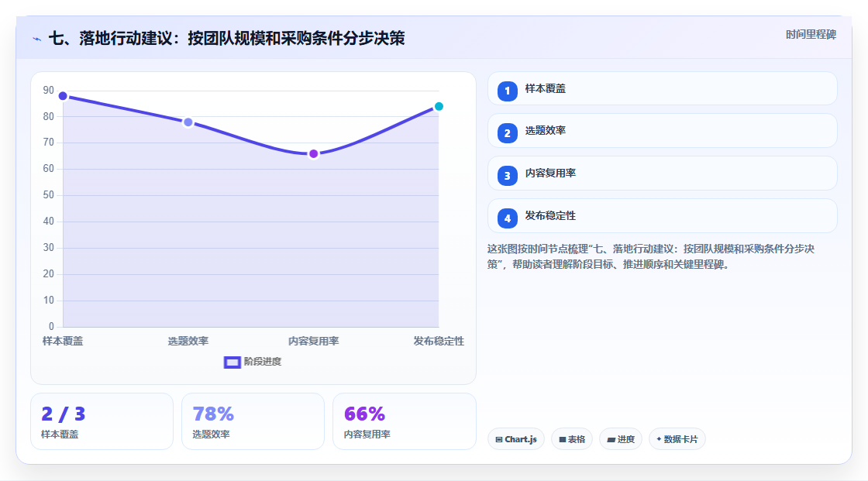The width and height of the screenshot is (868, 481).
Task: Click the 66% 内容复用率 stat card
Action: (x=404, y=421)
